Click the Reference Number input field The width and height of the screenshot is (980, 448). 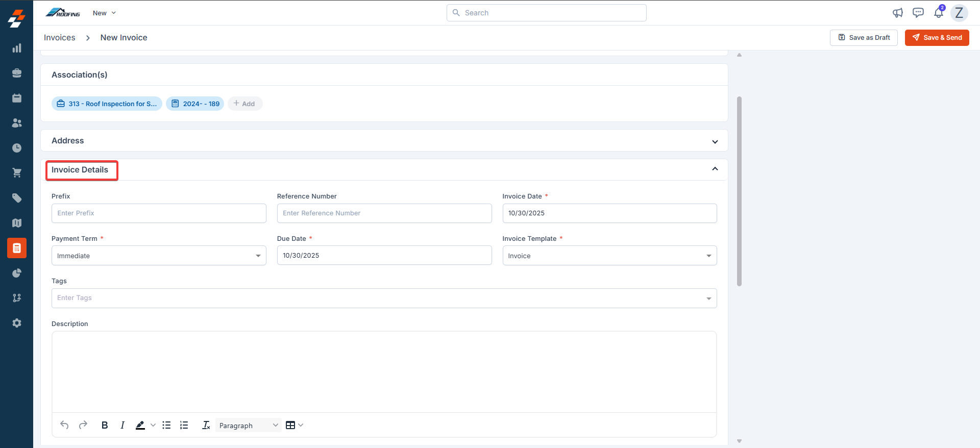click(x=384, y=213)
